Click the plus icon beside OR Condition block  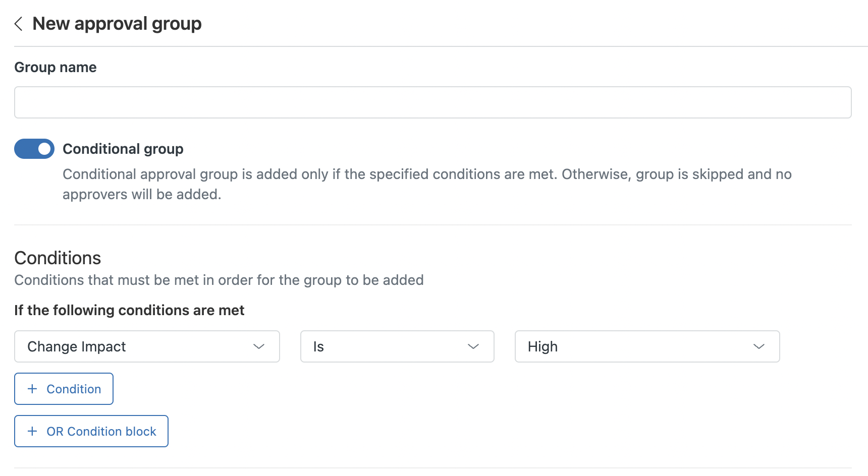[32, 431]
